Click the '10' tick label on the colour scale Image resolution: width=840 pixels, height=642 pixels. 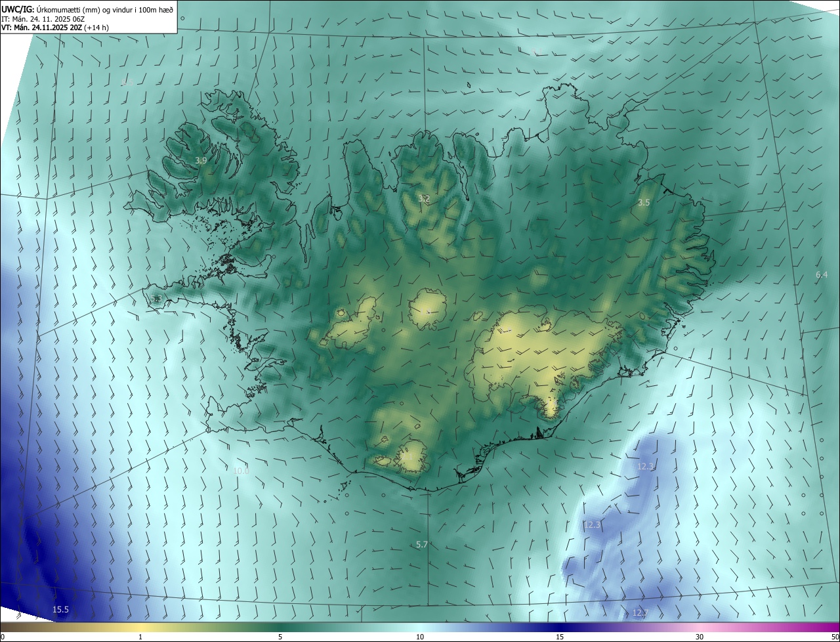(420, 637)
